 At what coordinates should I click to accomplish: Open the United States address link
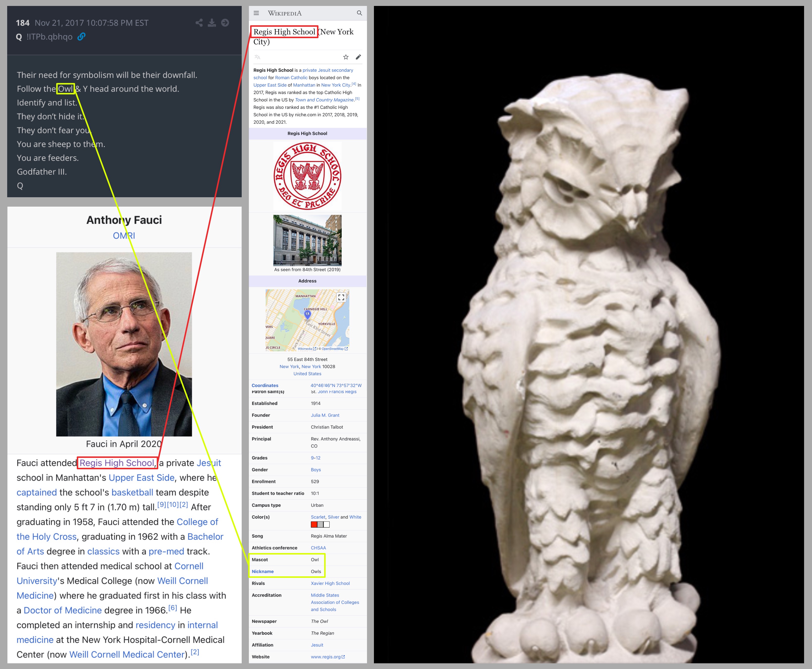tap(307, 374)
